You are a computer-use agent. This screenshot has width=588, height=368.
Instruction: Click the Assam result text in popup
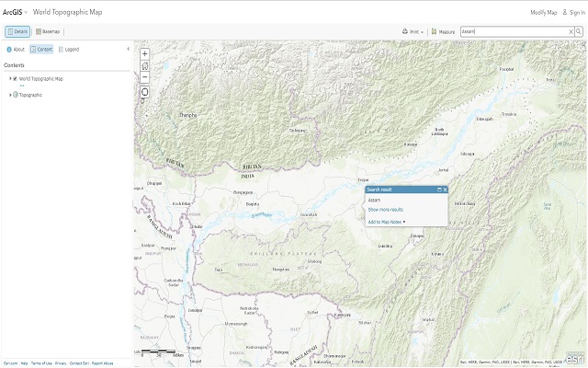click(374, 201)
